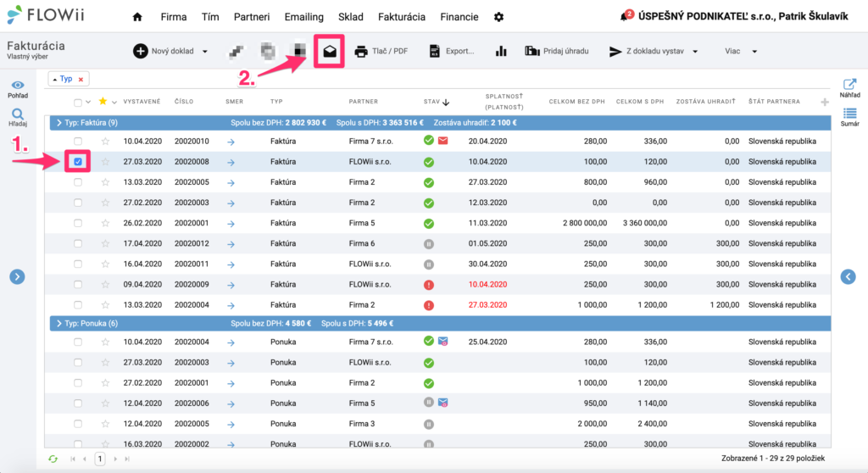Image resolution: width=868 pixels, height=473 pixels.
Task: Open the Partneri menu
Action: click(x=252, y=17)
